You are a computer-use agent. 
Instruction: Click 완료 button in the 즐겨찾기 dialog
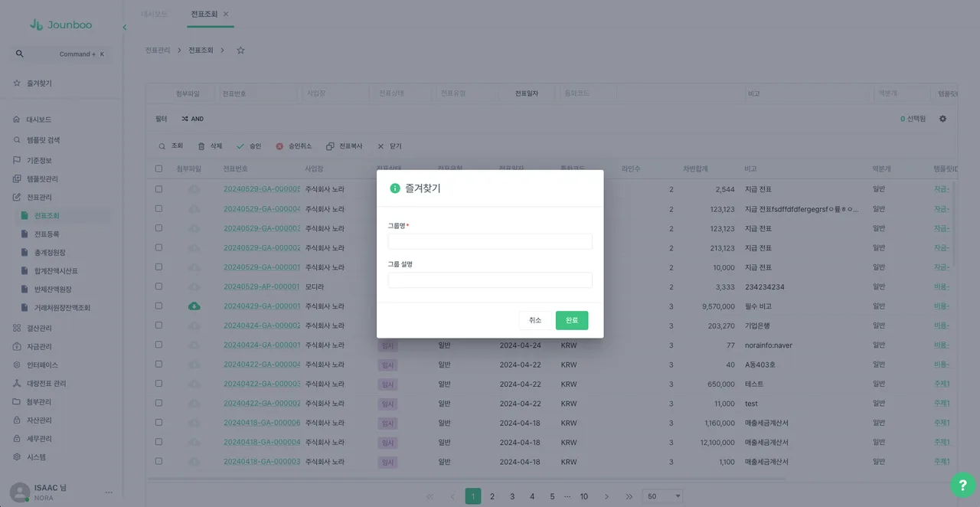(572, 320)
